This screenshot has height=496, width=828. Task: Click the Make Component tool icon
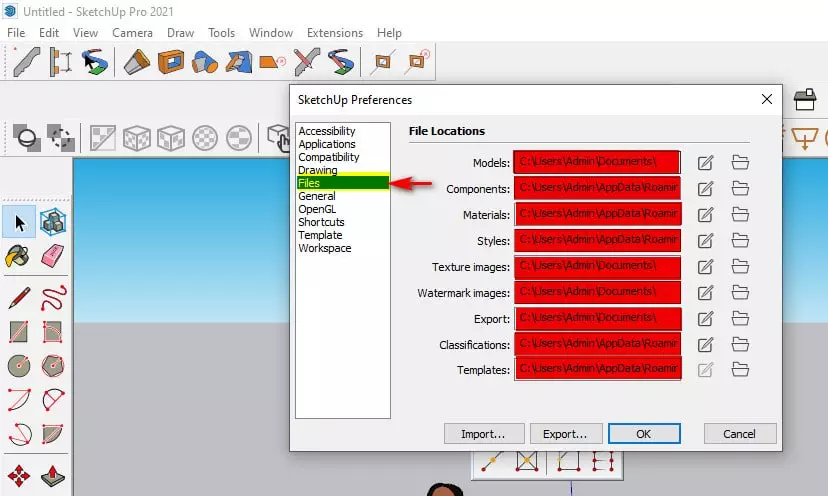pyautogui.click(x=53, y=221)
